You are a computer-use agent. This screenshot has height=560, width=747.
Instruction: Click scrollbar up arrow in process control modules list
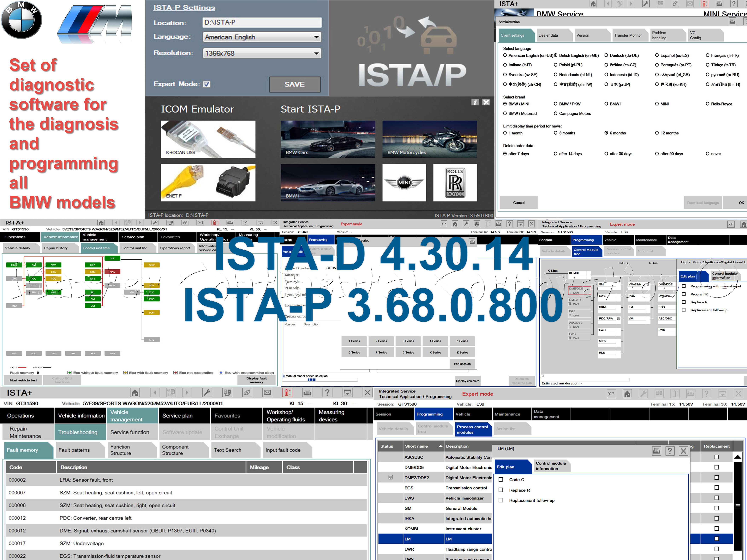pos(738,457)
